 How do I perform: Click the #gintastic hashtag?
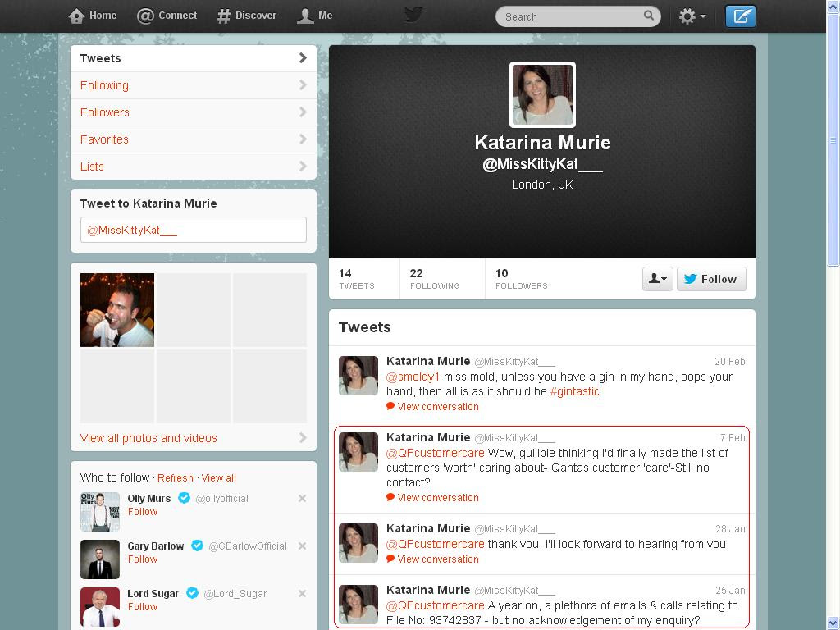(574, 391)
